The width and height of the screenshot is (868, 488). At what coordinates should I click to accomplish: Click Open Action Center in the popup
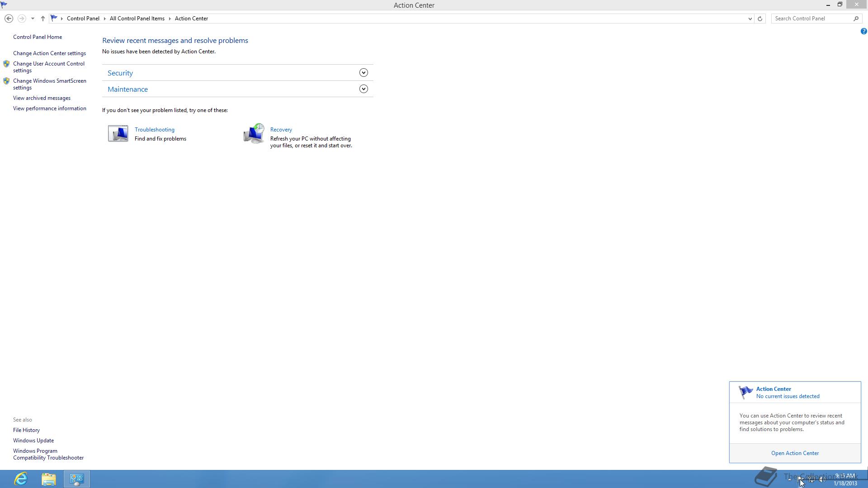[795, 453]
